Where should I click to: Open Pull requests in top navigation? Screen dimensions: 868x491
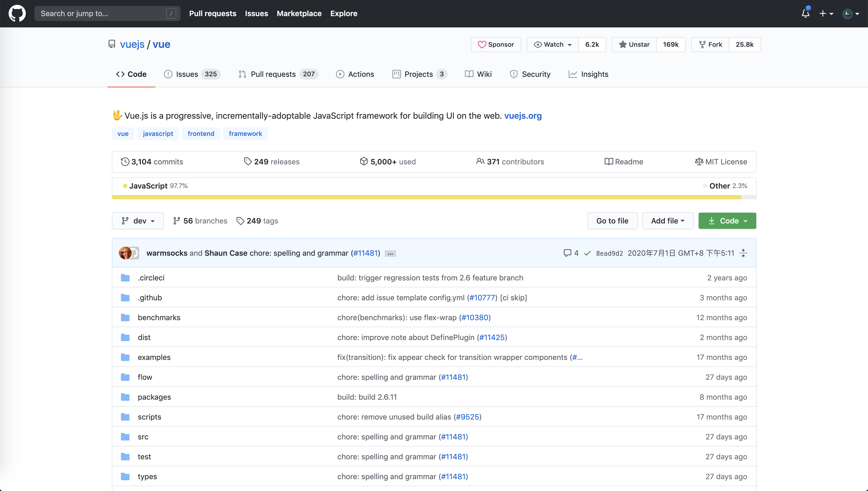click(x=213, y=13)
